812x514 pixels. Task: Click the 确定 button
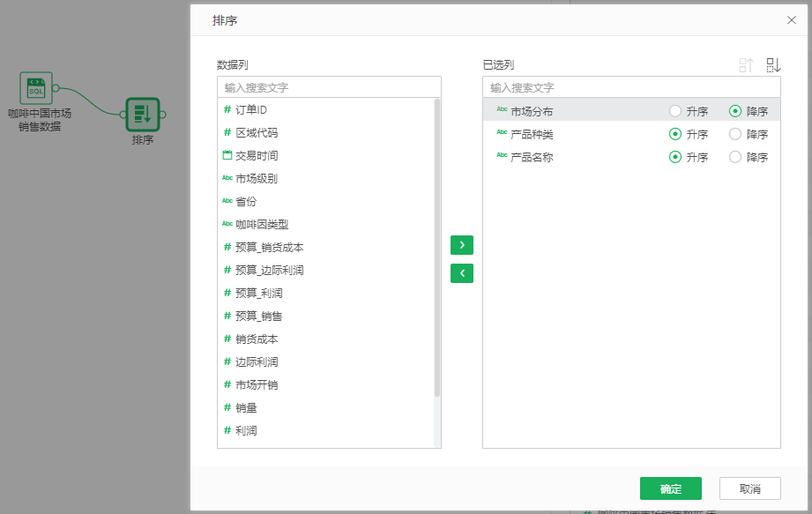coord(670,488)
